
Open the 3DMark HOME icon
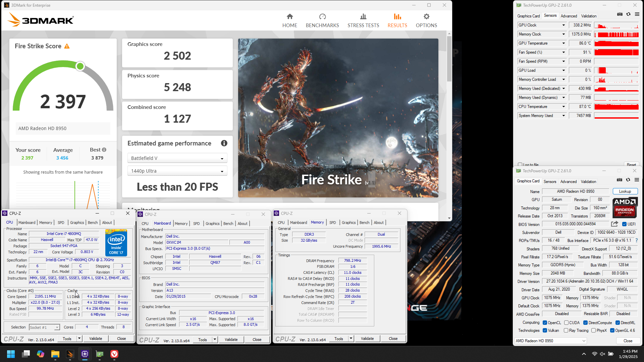coord(290,17)
